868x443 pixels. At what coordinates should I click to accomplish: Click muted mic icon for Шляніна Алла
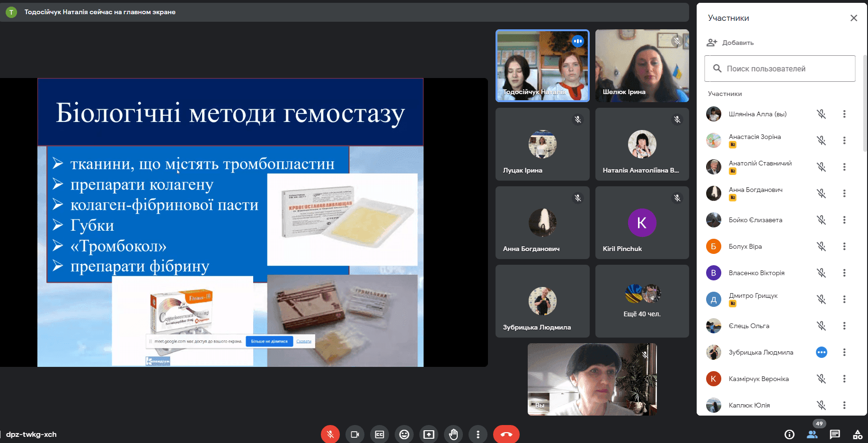pos(822,114)
